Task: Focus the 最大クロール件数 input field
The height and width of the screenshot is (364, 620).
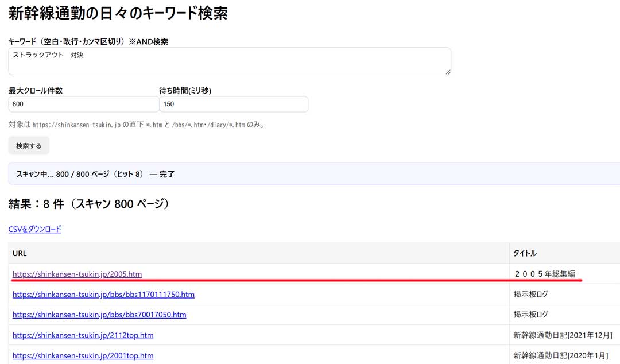Action: (83, 104)
